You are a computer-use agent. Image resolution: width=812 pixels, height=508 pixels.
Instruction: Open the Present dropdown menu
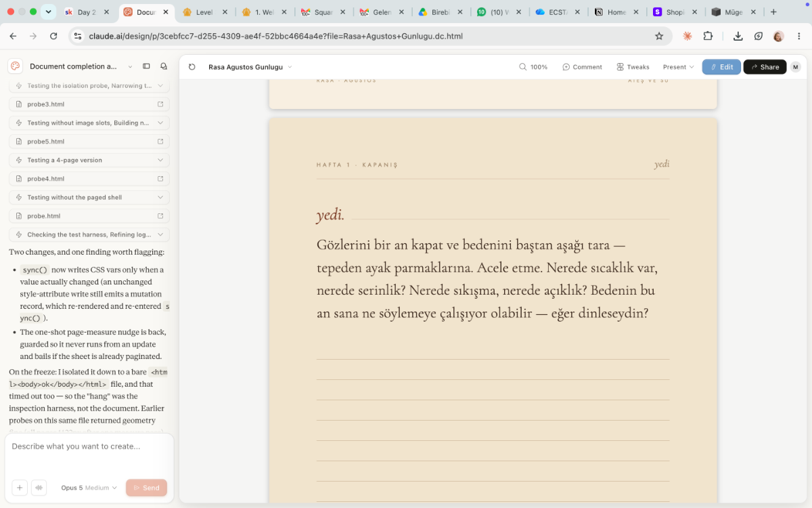pyautogui.click(x=679, y=67)
